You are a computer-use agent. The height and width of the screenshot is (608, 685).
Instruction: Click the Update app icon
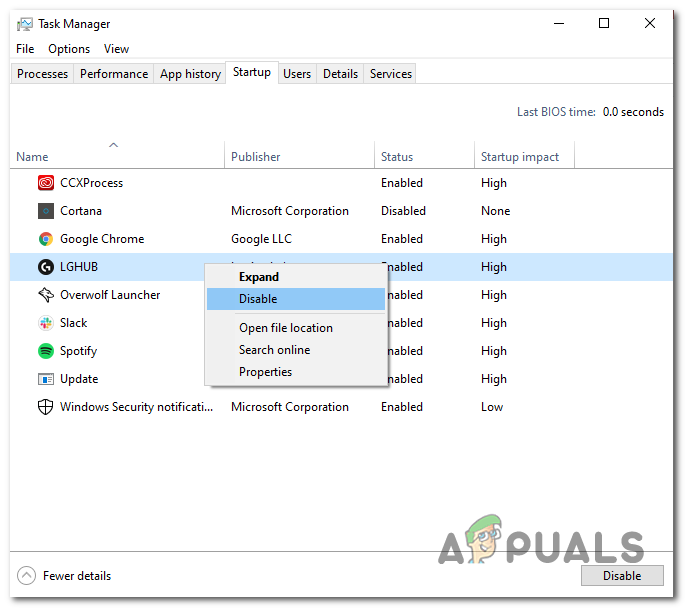coord(46,379)
